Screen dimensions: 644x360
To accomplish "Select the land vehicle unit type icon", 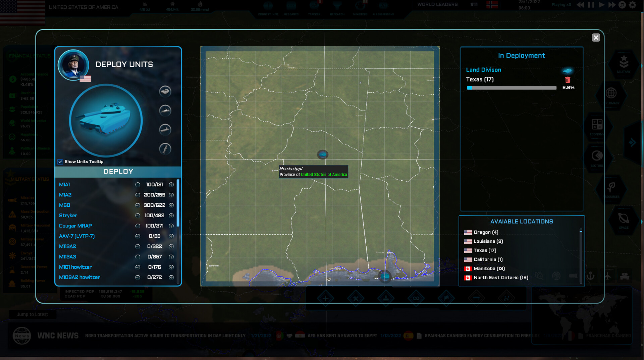I will tap(165, 91).
